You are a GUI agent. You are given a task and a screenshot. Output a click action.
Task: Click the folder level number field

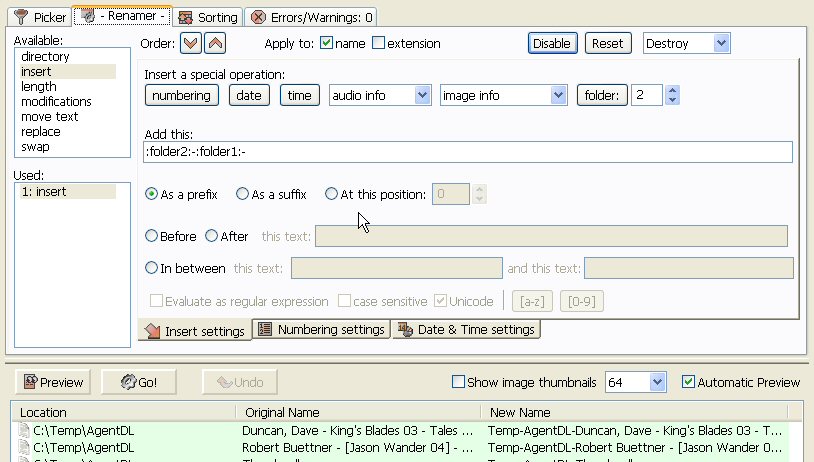(x=647, y=95)
